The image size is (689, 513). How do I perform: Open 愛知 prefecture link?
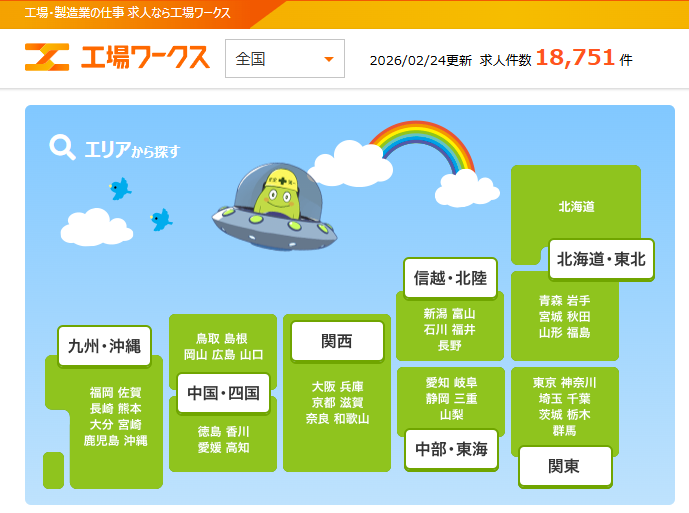coord(437,383)
